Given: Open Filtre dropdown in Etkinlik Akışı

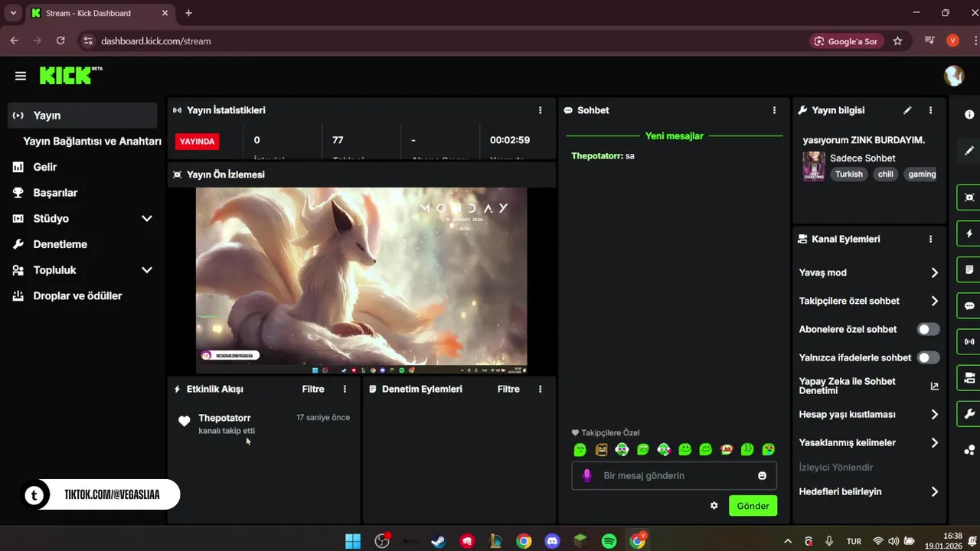Looking at the screenshot, I should point(313,389).
